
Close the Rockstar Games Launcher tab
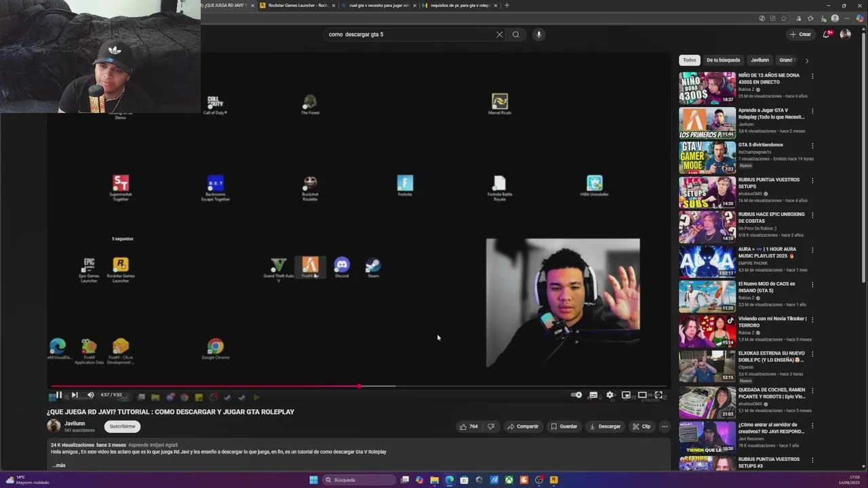333,5
